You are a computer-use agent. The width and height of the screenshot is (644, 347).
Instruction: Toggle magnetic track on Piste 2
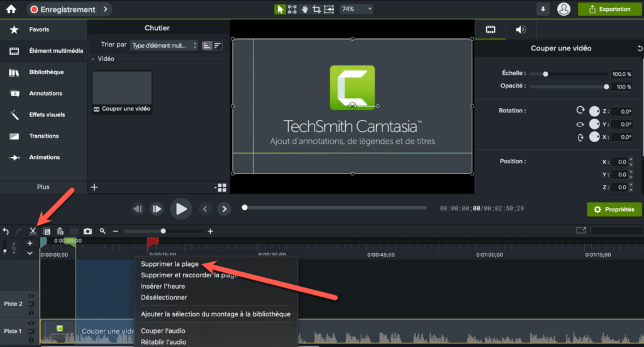pyautogui.click(x=31, y=304)
